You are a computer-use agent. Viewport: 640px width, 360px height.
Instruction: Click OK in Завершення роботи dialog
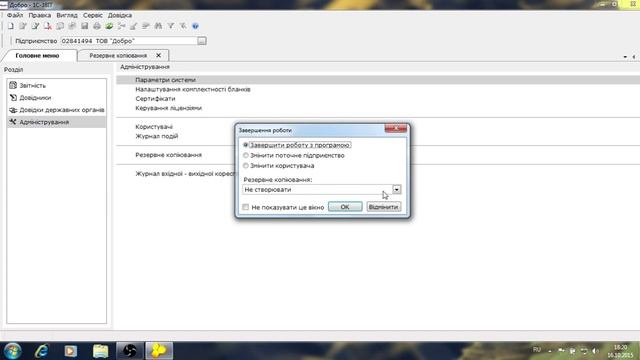345,207
